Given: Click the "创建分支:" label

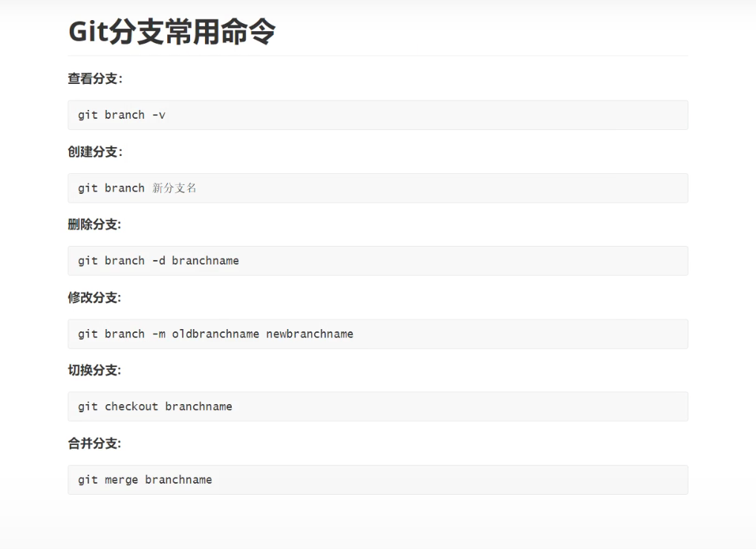Looking at the screenshot, I should [x=95, y=152].
